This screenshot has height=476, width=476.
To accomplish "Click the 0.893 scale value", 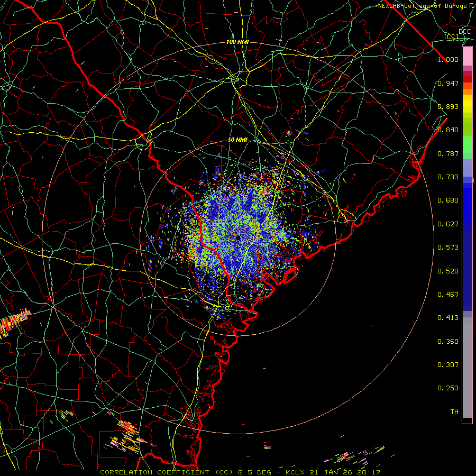I will tap(448, 106).
